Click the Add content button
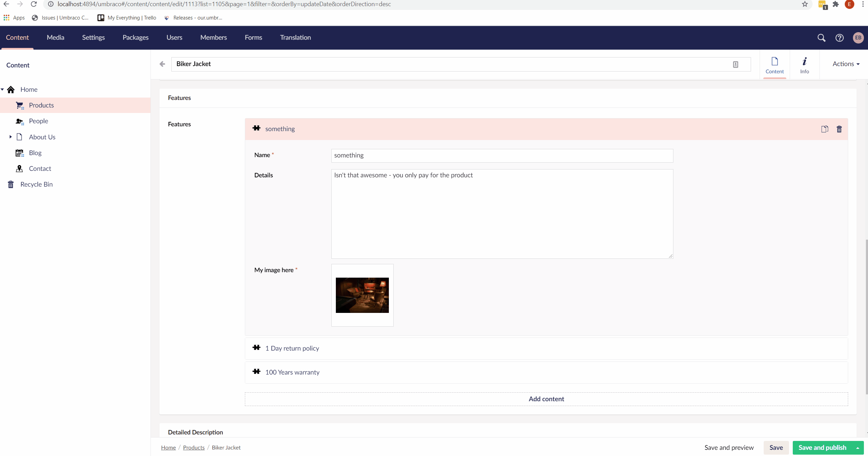Viewport: 868px width, 456px height. tap(546, 399)
